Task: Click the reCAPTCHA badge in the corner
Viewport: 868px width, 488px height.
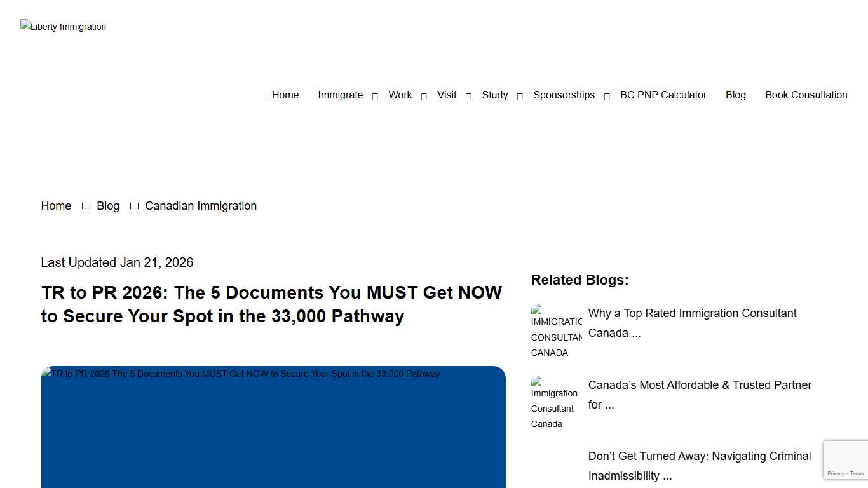Action: coord(845,459)
